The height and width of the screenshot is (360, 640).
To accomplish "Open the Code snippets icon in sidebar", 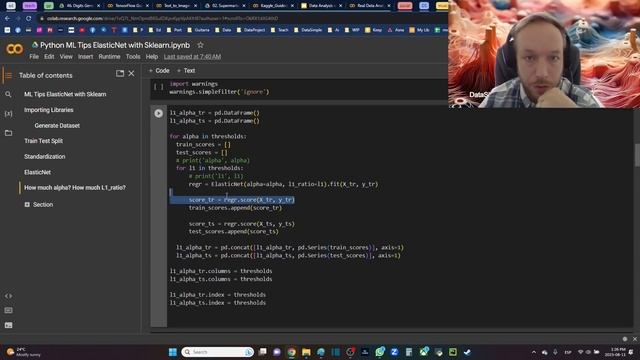I will pos(8,296).
